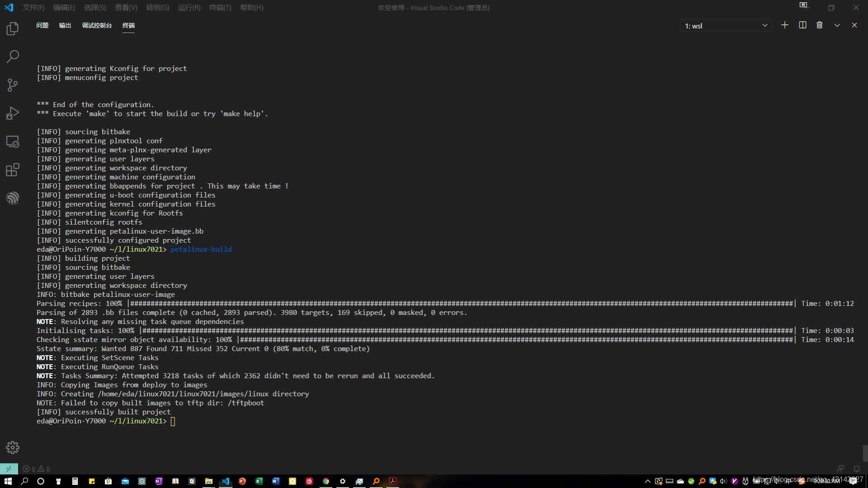Open the Remote Explorer sidebar icon
The height and width of the screenshot is (488, 868).
point(12,141)
